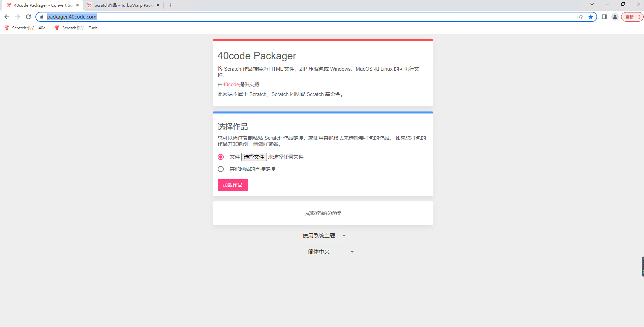644x327 pixels.
Task: Click the 加载作品以继续 placeholder text
Action: pyautogui.click(x=323, y=213)
